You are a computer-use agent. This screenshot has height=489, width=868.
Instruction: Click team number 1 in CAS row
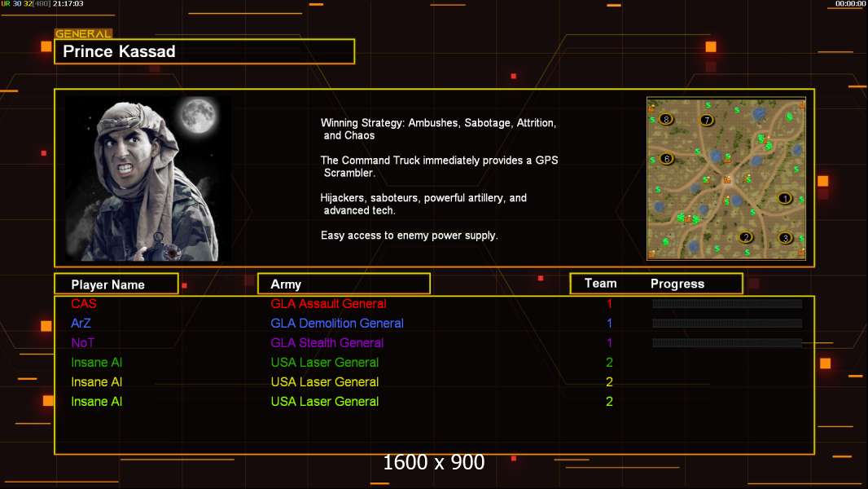[x=610, y=303]
